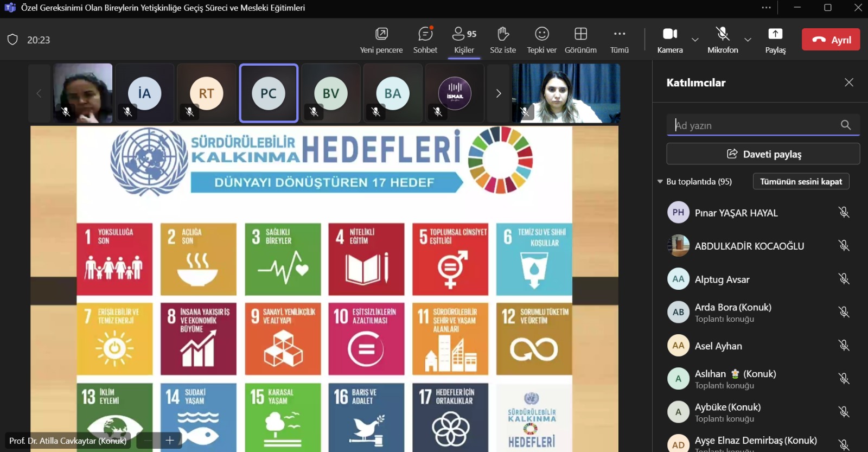Toggle the Mikrofon mute state
The width and height of the screenshot is (868, 452).
click(x=723, y=40)
